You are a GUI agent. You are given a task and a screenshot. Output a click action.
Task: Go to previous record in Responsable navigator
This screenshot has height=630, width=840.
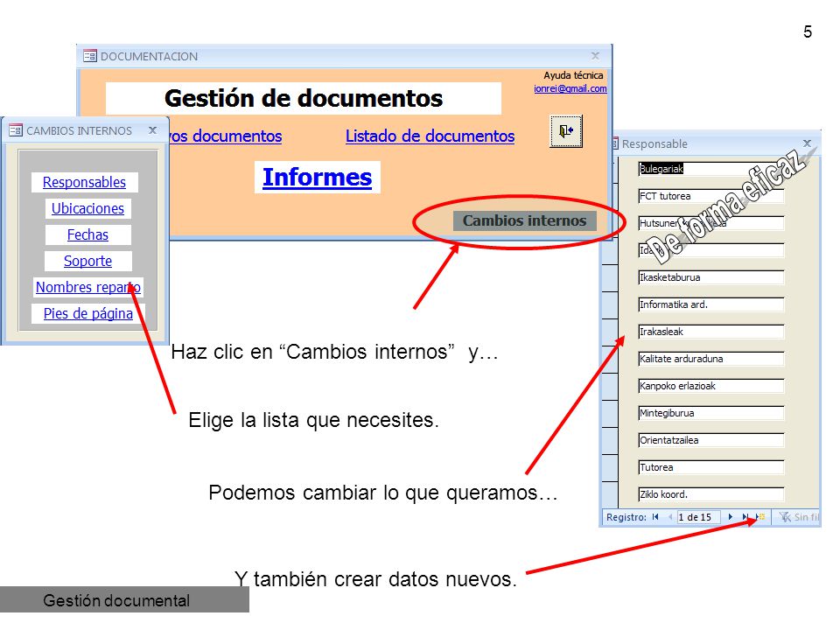click(x=669, y=517)
